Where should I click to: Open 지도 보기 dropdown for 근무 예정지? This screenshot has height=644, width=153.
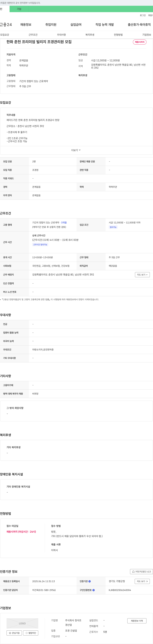142,275
